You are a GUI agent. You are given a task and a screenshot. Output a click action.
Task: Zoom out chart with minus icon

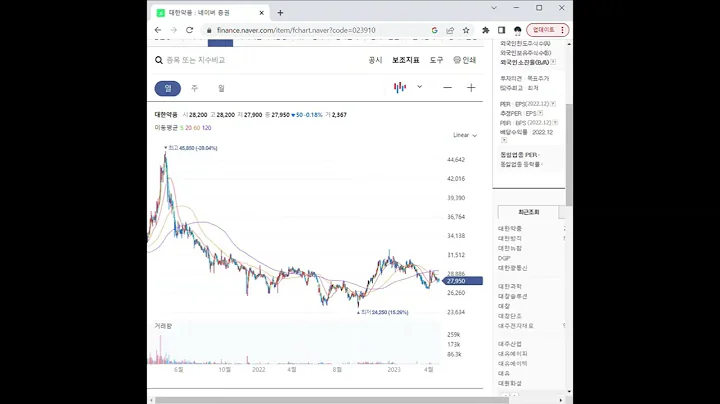(448, 88)
